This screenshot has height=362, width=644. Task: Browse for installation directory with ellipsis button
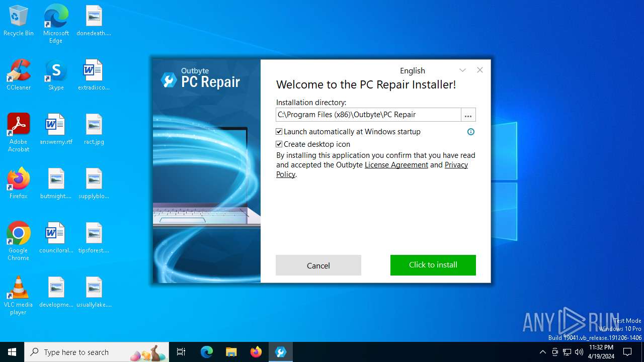(468, 115)
